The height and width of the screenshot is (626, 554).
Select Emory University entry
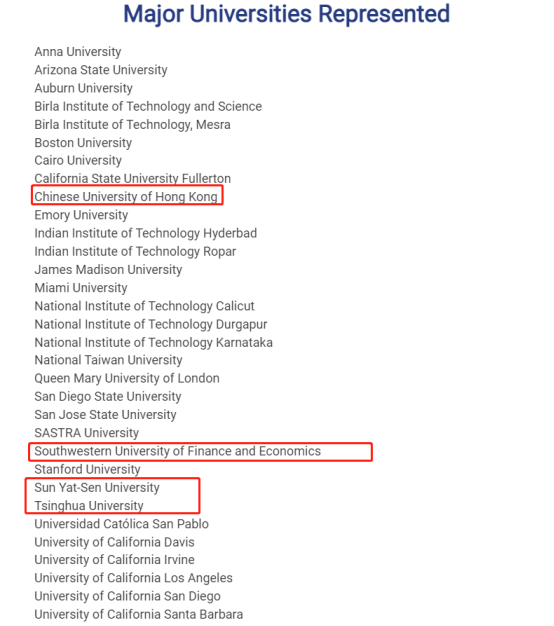81,215
